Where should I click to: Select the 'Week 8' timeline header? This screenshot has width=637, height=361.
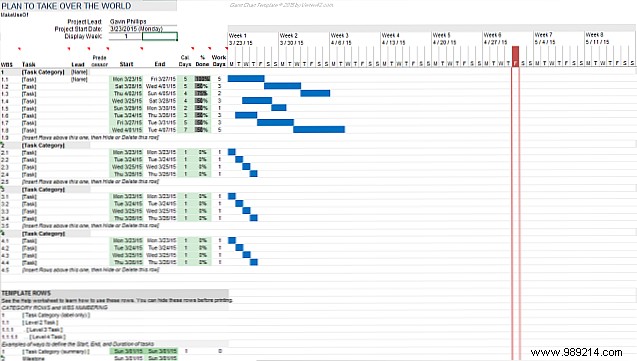(594, 35)
